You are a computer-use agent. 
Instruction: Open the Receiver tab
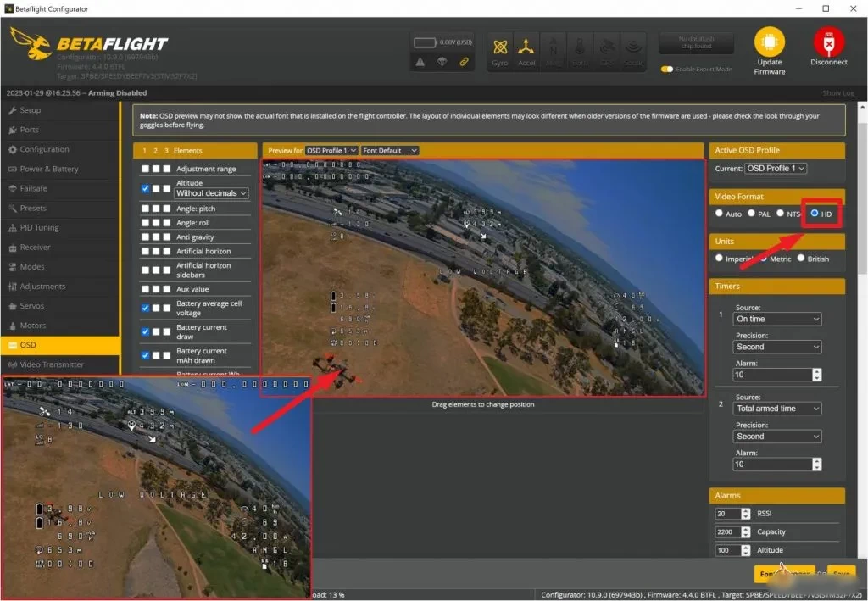tap(60, 247)
